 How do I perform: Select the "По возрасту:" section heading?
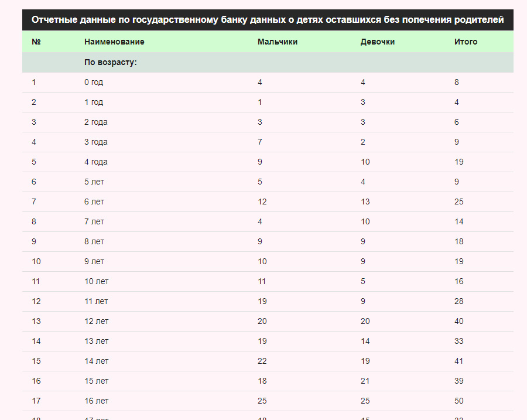(x=111, y=62)
